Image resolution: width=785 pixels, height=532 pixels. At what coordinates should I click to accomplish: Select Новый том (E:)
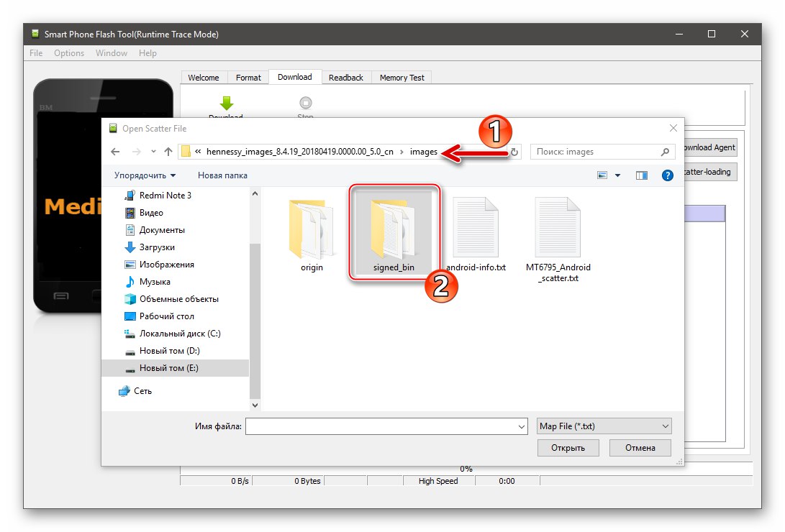[x=176, y=368]
